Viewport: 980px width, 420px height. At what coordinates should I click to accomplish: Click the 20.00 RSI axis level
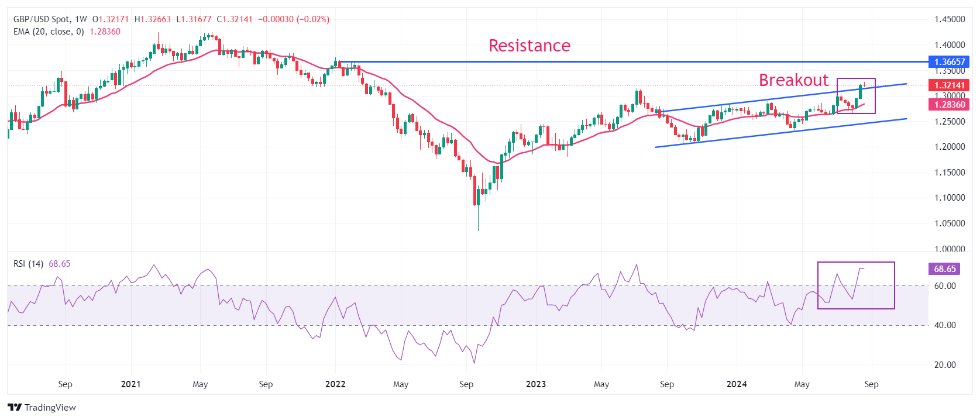[x=945, y=365]
